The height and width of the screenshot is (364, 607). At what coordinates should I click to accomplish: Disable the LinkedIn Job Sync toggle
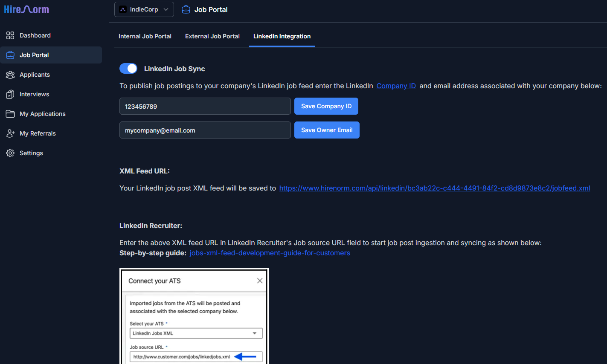click(x=128, y=69)
